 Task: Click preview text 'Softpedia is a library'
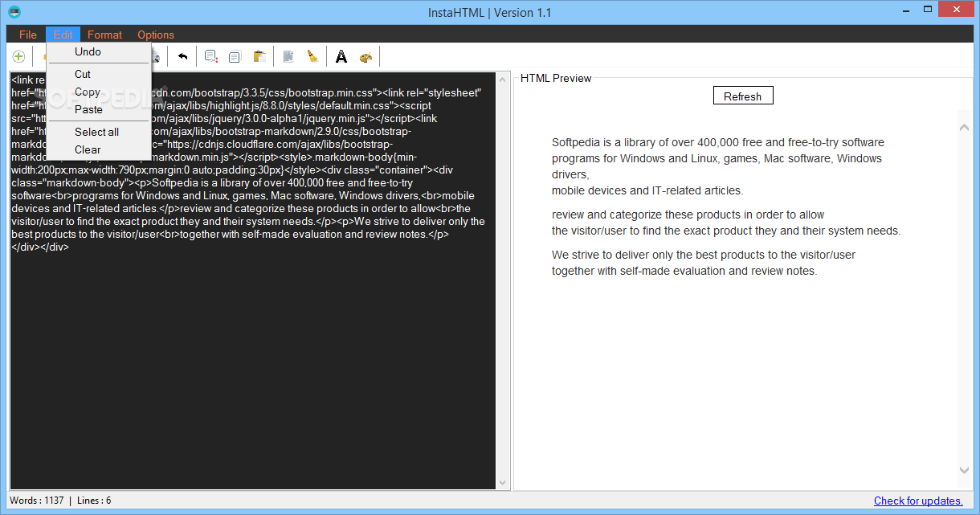pos(607,142)
